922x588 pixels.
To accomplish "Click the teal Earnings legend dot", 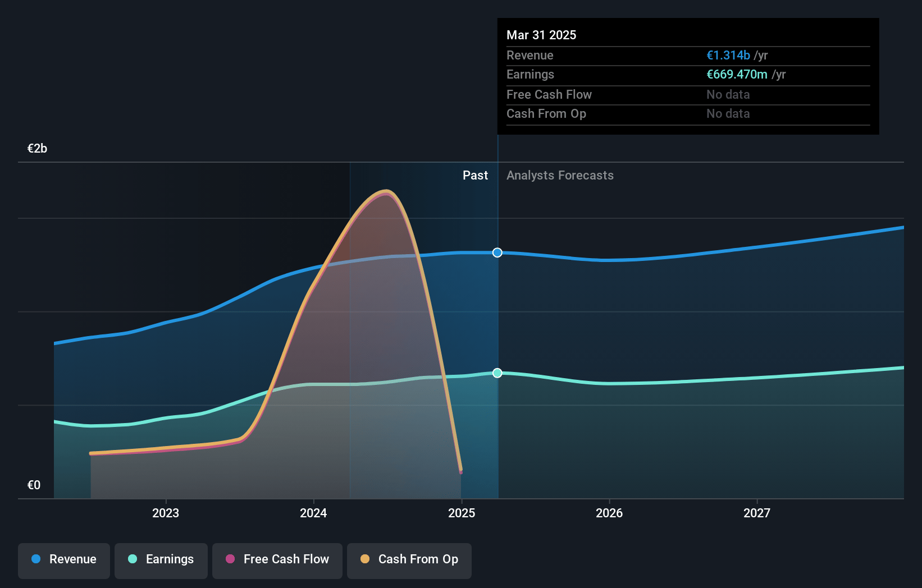I will pyautogui.click(x=133, y=559).
